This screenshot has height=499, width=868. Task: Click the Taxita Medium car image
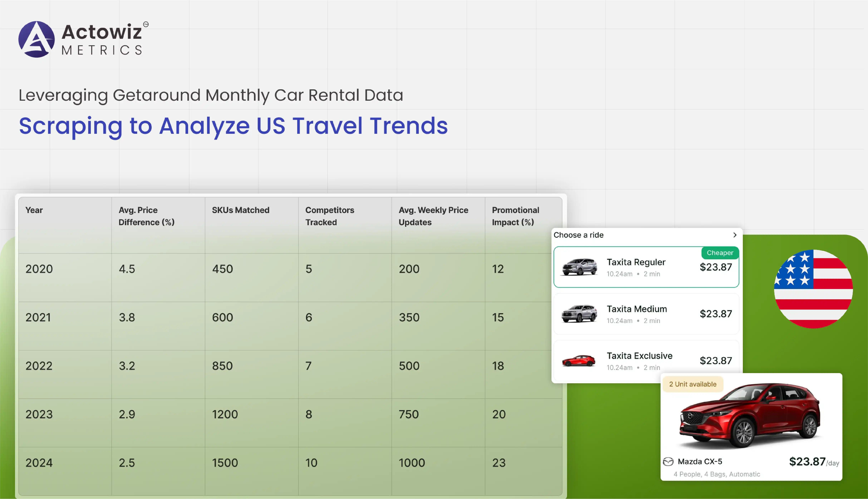579,314
